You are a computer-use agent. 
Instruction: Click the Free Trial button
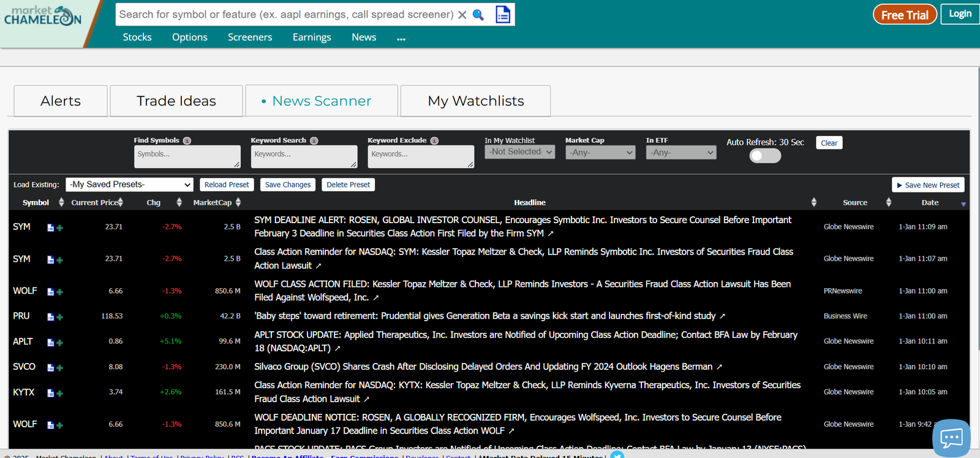coord(905,15)
